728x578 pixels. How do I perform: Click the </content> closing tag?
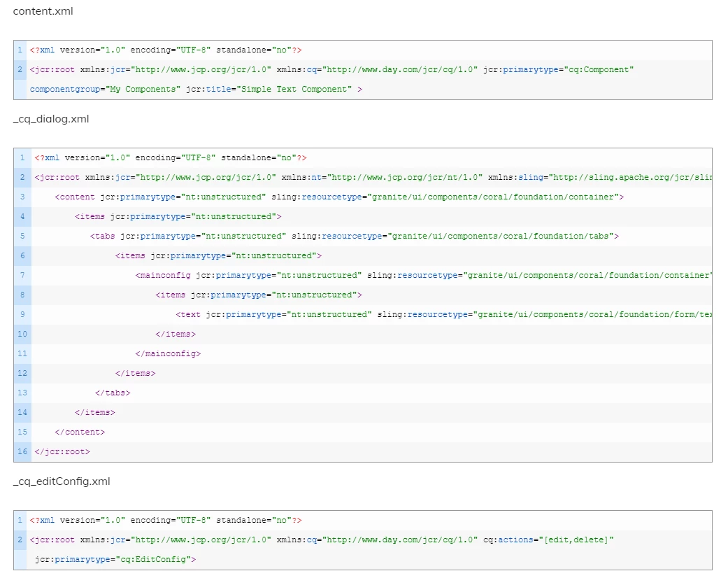point(80,432)
